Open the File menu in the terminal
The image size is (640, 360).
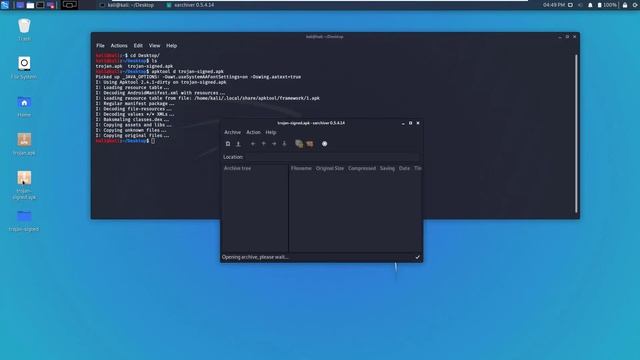[x=100, y=46]
